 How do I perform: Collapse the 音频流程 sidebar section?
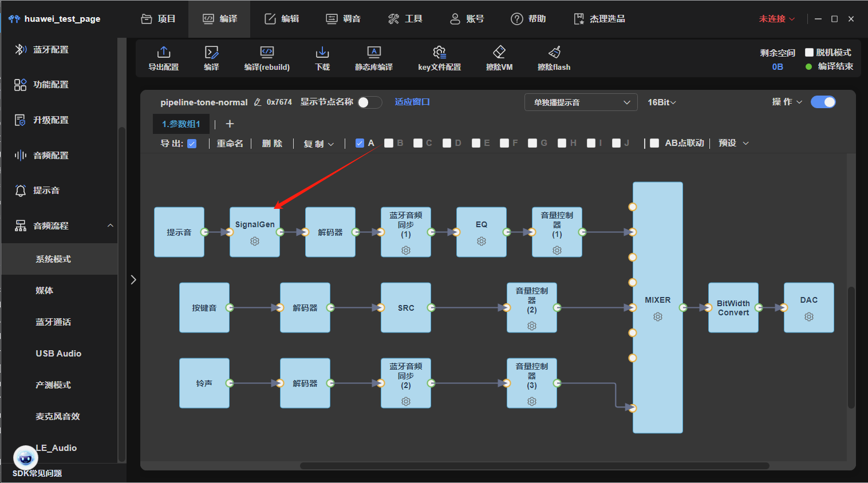click(111, 225)
